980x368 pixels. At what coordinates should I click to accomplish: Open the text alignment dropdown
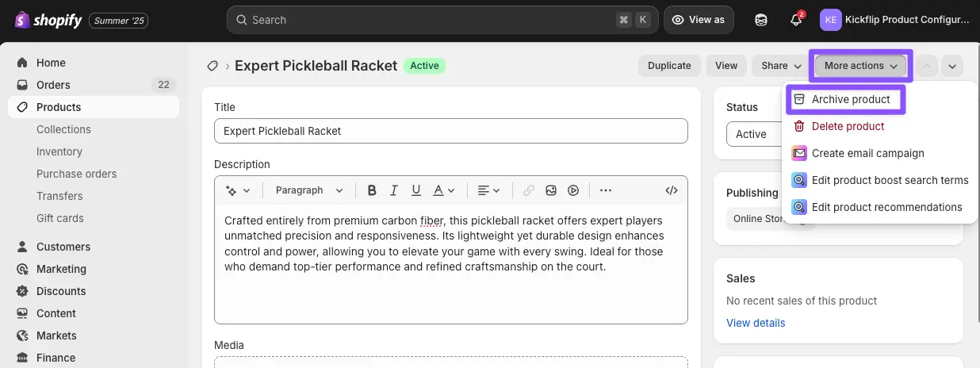coord(488,190)
